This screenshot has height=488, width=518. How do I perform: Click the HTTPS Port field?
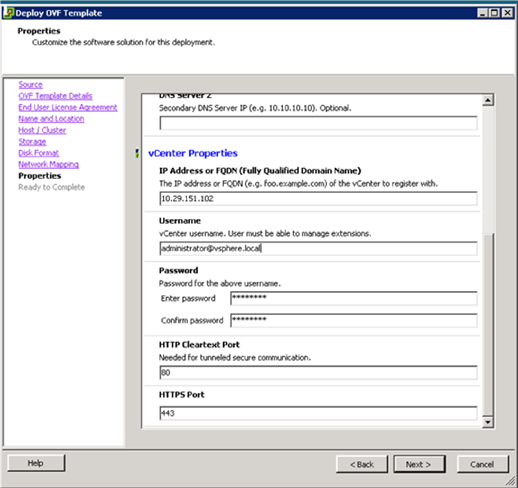tap(318, 413)
